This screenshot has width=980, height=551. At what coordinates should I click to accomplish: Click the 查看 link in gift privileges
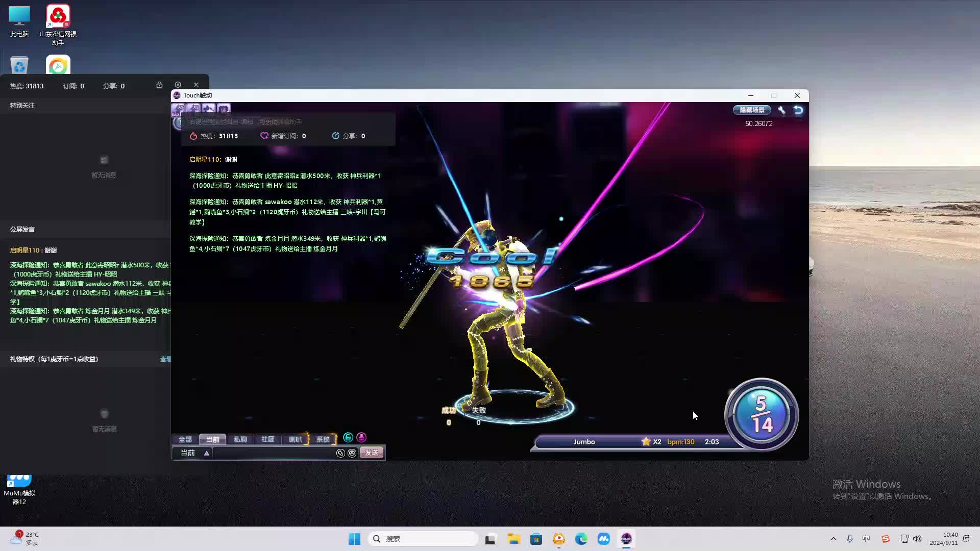tap(165, 359)
